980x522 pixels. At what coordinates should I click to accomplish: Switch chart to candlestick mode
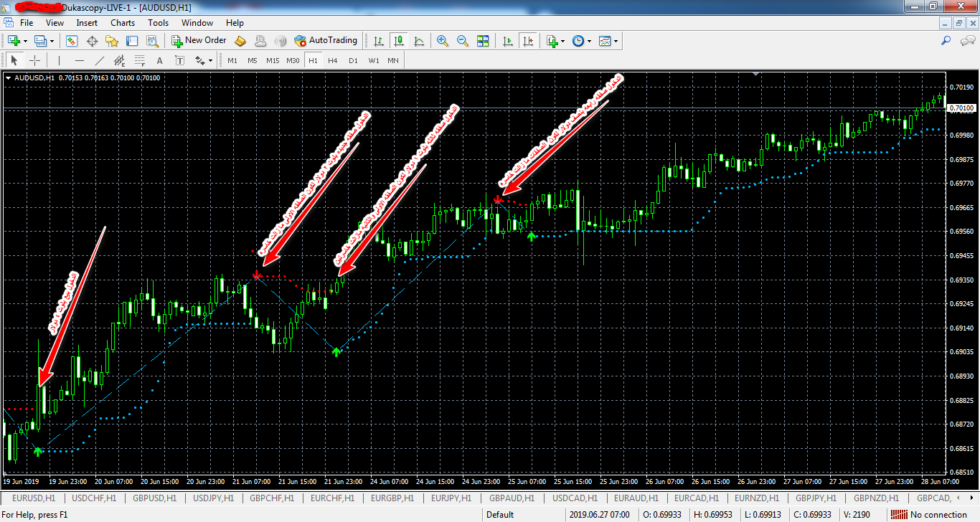[x=398, y=41]
